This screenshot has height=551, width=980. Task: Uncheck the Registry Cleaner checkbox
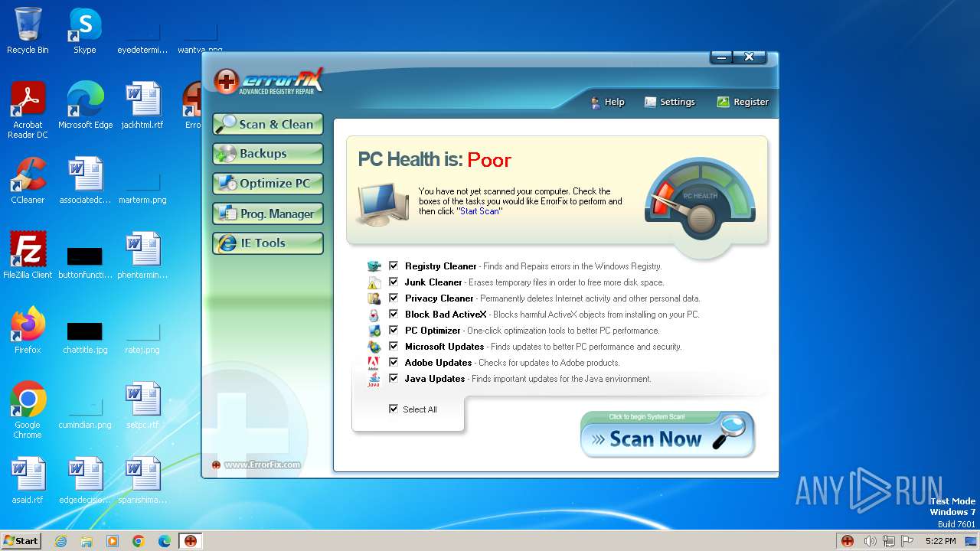pyautogui.click(x=394, y=266)
